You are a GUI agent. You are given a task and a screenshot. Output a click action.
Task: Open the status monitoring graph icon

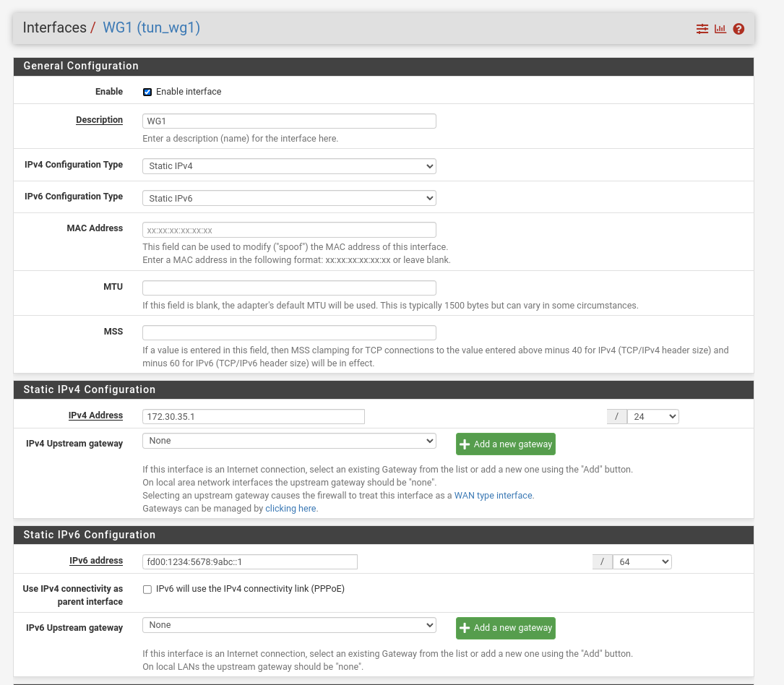click(720, 29)
